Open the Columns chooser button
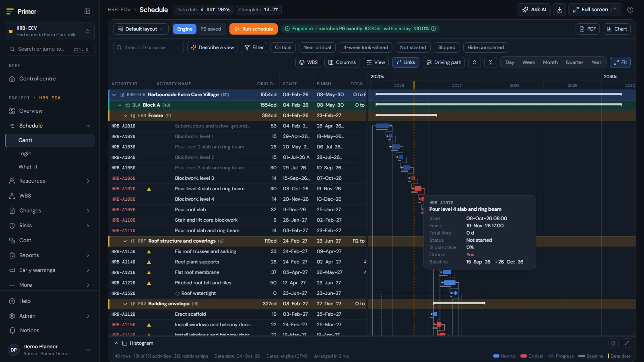This screenshot has height=362, width=644. click(342, 62)
